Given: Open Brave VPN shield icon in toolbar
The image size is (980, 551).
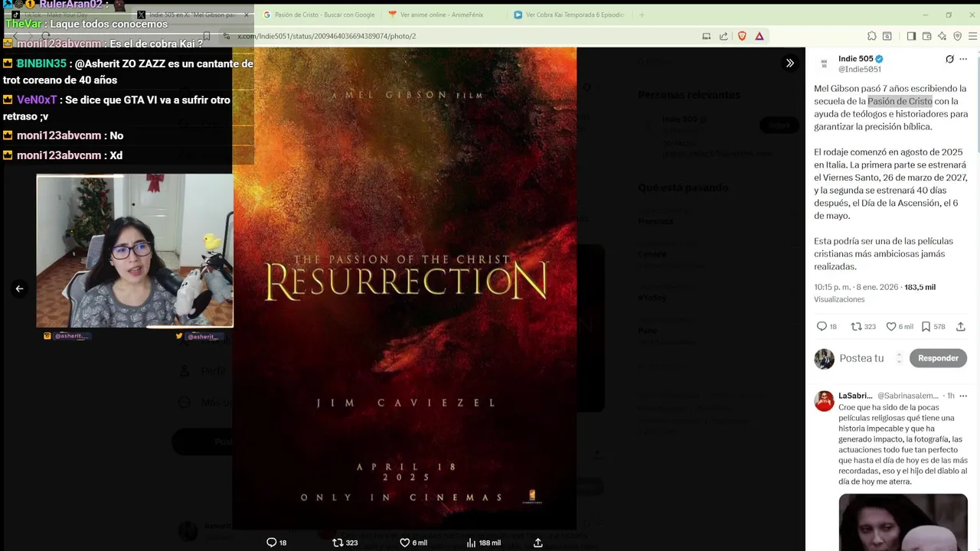Looking at the screenshot, I should [x=957, y=36].
